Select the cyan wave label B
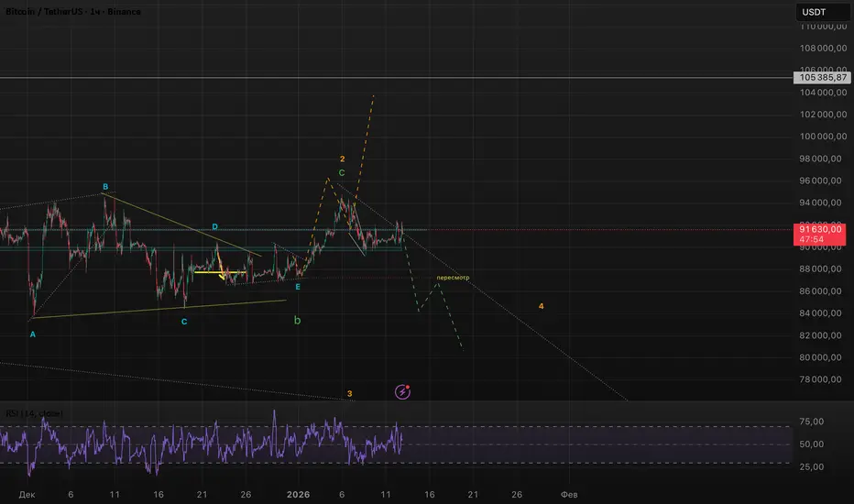 (x=105, y=186)
